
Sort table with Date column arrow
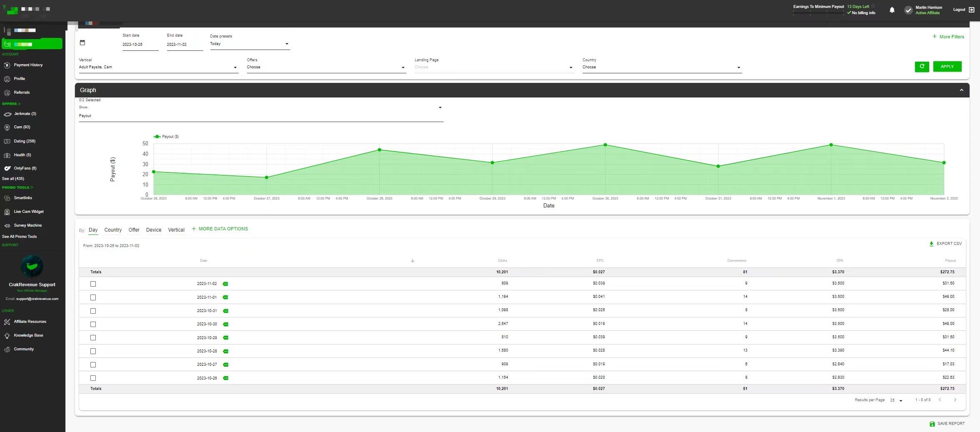coord(412,261)
